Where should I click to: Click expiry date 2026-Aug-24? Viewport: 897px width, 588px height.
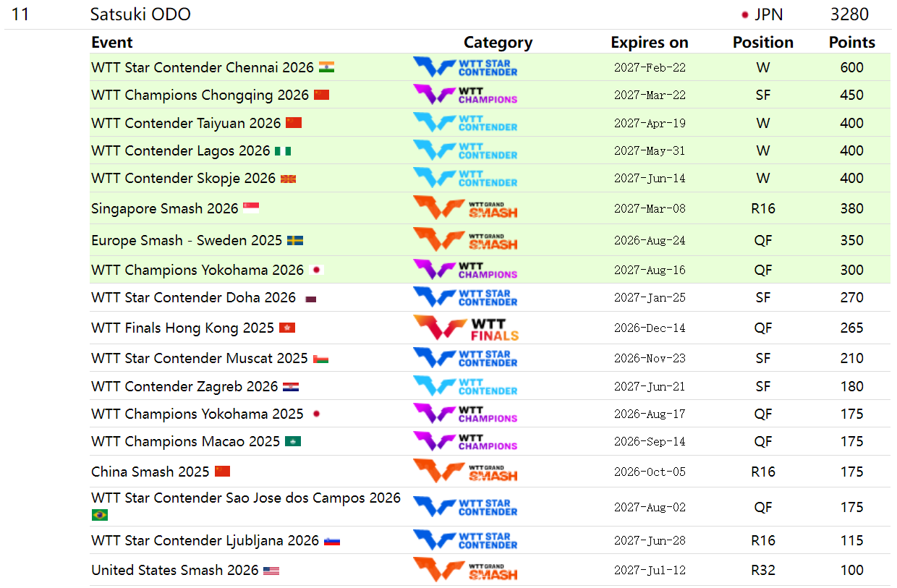650,241
